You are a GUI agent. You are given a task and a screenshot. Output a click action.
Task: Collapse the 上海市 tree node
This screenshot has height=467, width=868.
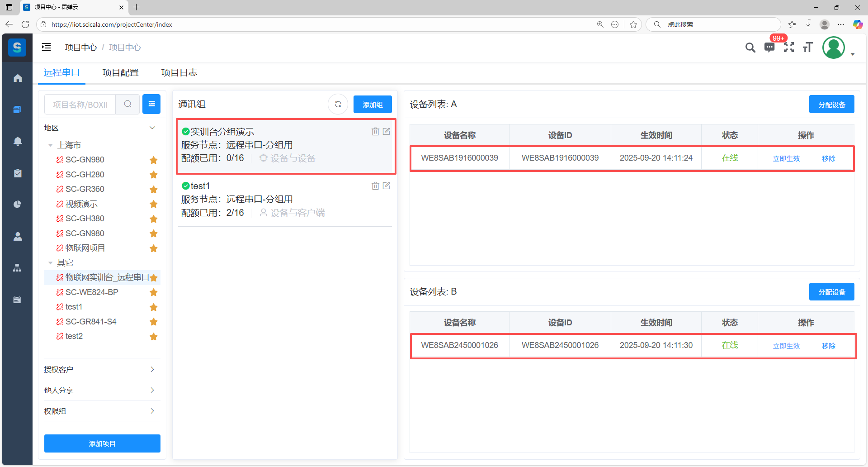51,145
